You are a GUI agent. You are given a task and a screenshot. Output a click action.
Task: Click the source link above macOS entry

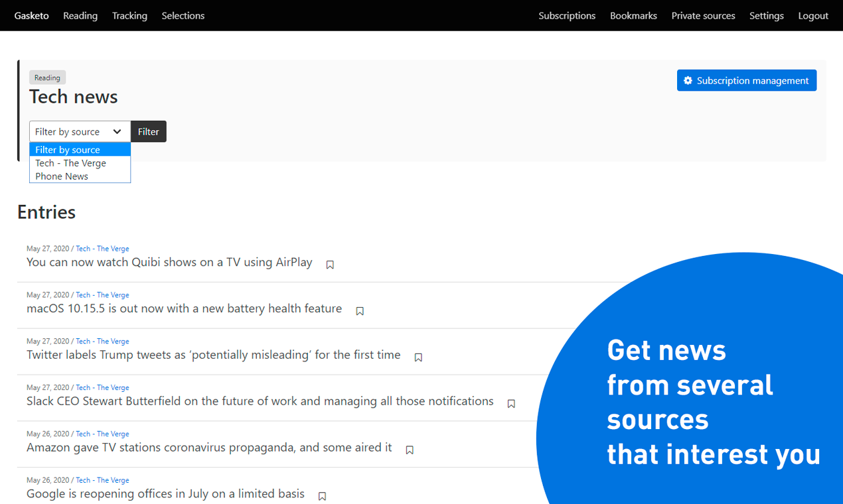[x=102, y=295]
